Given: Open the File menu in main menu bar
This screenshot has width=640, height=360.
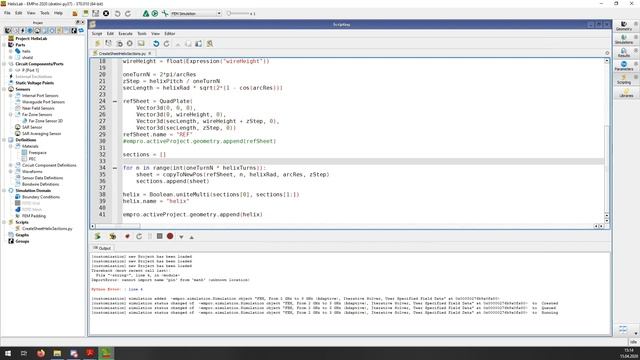Looking at the screenshot, I should (7, 13).
